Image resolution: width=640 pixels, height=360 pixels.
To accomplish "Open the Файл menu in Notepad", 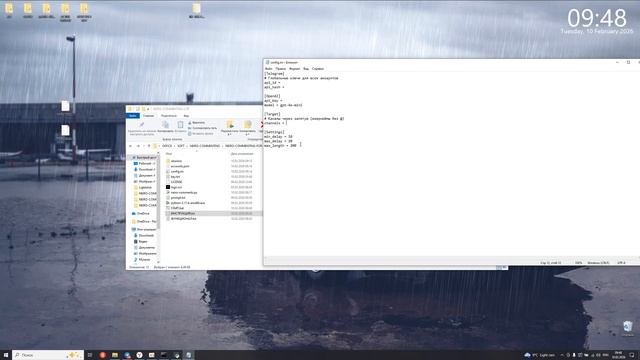I will coord(268,69).
